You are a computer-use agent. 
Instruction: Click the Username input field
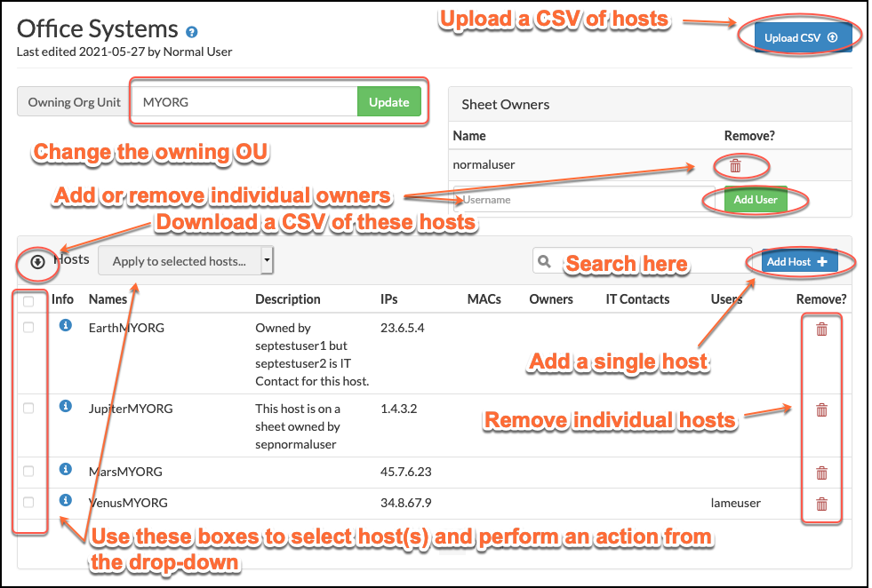tap(584, 200)
